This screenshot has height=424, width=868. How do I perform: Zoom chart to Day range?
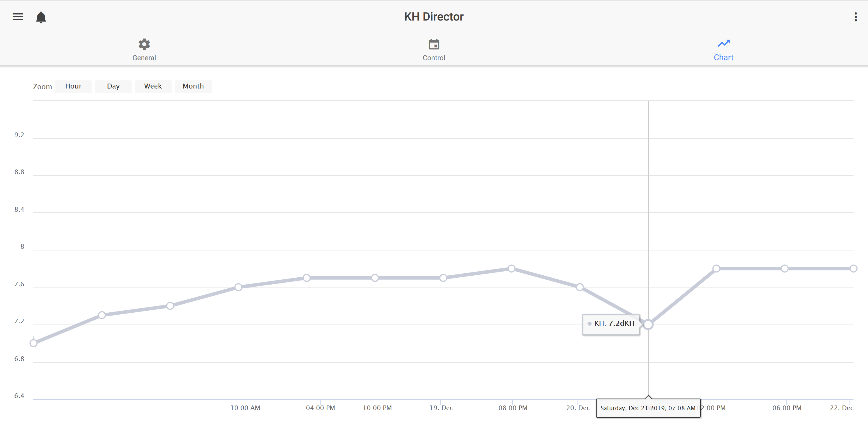coord(113,86)
